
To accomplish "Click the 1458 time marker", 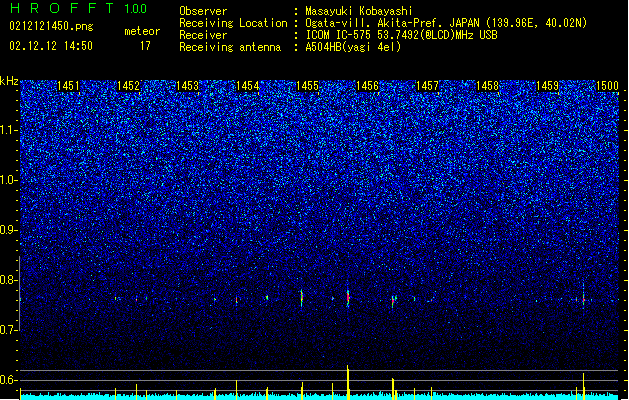I will tap(487, 86).
